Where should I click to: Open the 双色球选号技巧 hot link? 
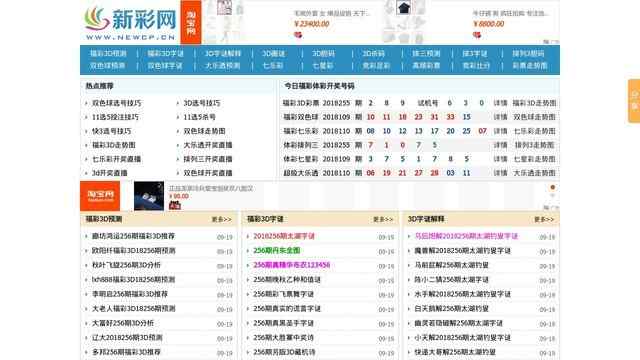(116, 103)
